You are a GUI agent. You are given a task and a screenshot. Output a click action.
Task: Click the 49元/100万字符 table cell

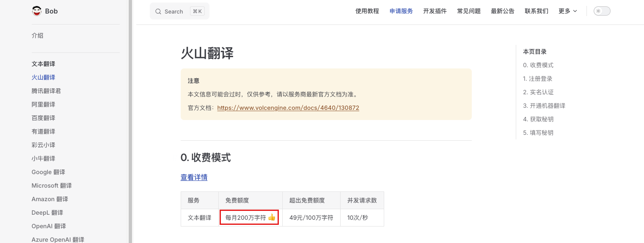(x=311, y=218)
